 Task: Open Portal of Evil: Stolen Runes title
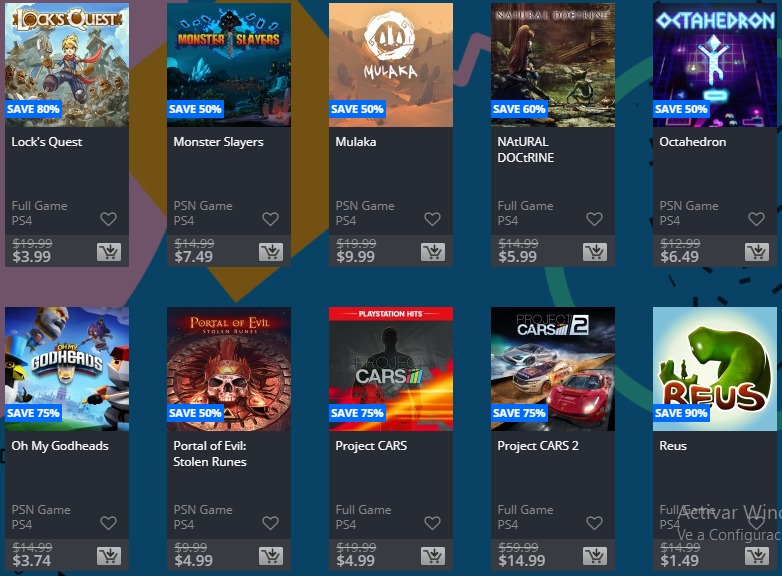[210, 454]
